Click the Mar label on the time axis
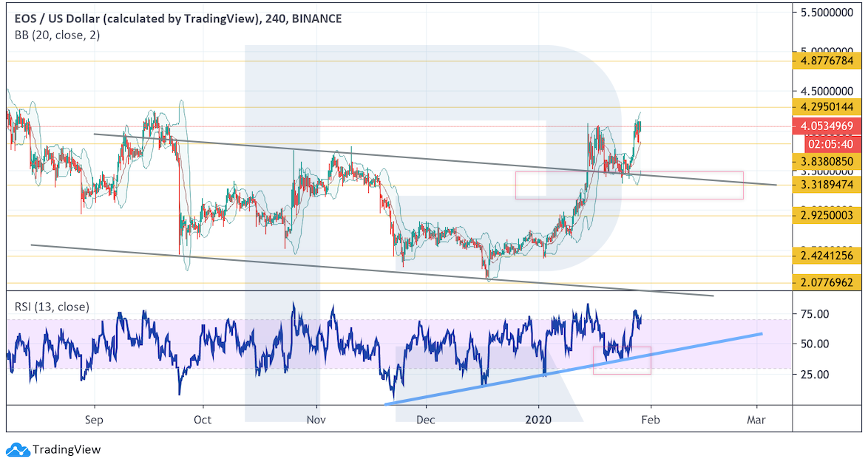This screenshot has width=868, height=467. tap(756, 420)
